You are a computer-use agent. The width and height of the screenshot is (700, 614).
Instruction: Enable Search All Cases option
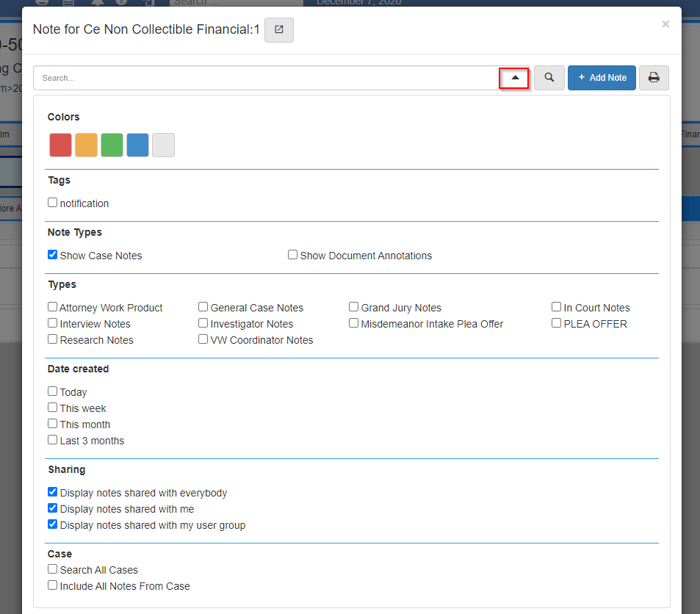[53, 569]
